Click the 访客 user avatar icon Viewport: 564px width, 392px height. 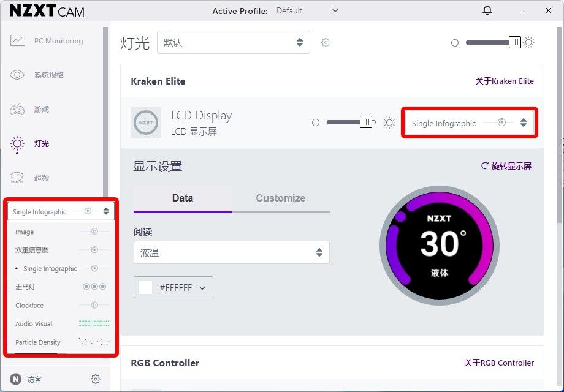coord(15,379)
